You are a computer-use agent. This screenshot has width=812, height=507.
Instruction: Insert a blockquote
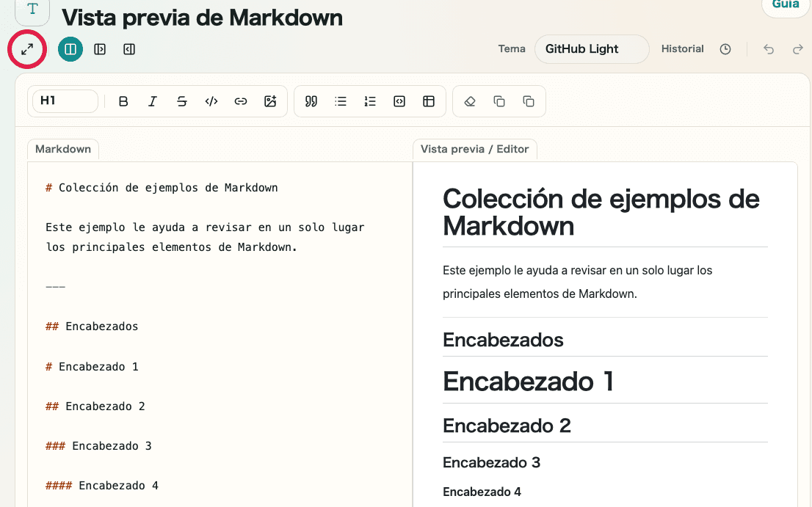[311, 101]
